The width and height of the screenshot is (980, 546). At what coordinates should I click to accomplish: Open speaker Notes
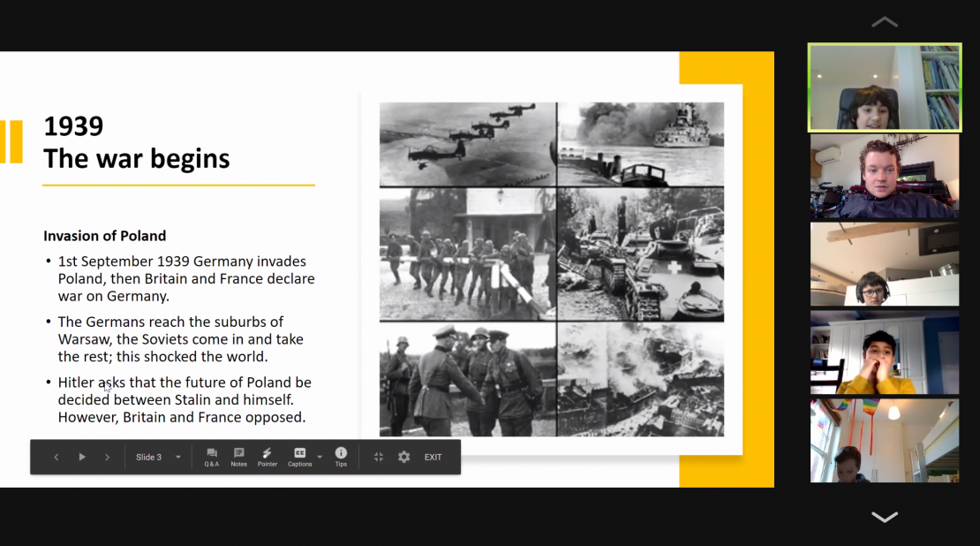click(238, 457)
